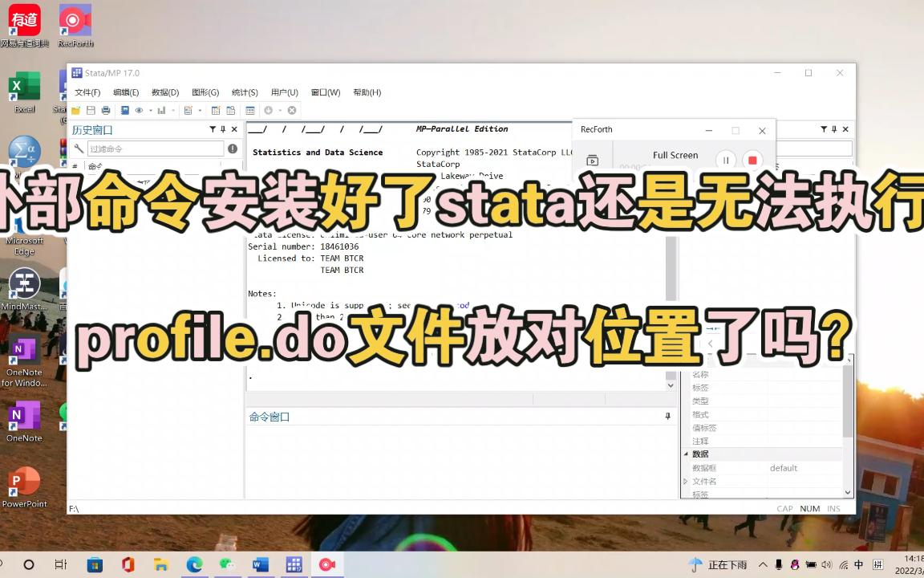Click the properties panel back arrow
Image resolution: width=924 pixels, height=578 pixels.
click(x=711, y=344)
